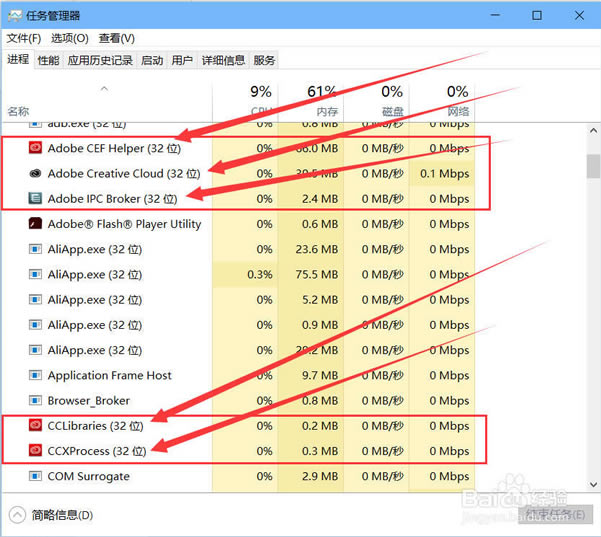Click the scrollbar up arrow
Screen dimensions: 601x537
click(x=593, y=131)
